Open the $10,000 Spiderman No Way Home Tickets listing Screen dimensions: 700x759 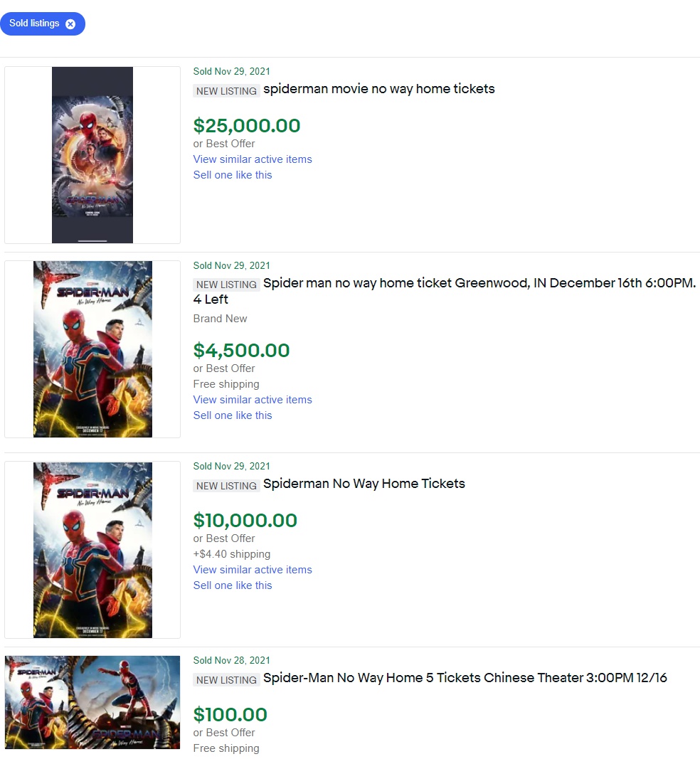click(364, 483)
